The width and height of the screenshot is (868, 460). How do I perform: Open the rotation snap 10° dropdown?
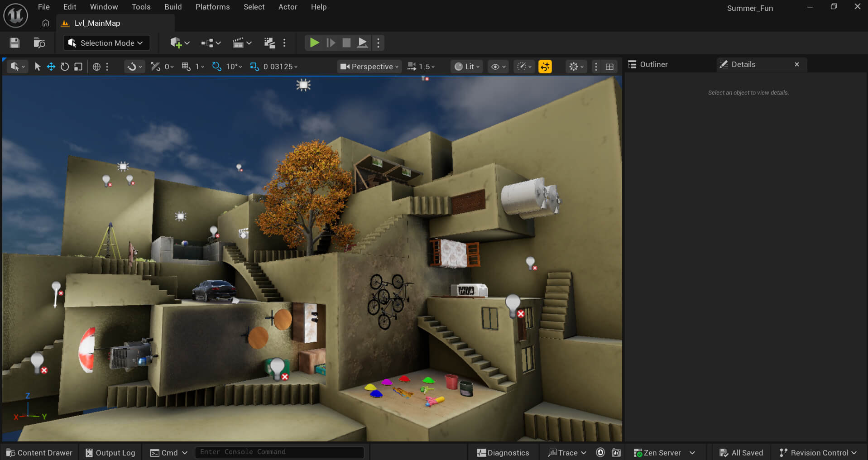click(234, 67)
